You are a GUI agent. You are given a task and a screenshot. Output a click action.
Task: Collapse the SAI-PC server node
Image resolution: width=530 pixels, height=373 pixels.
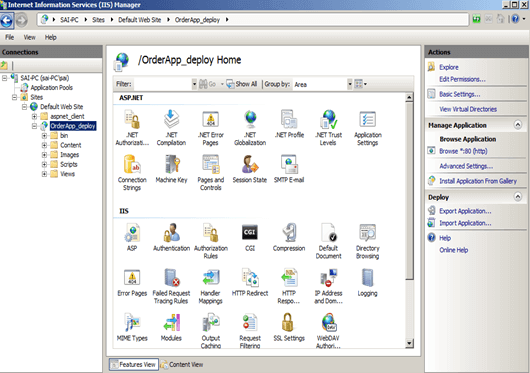[4, 78]
